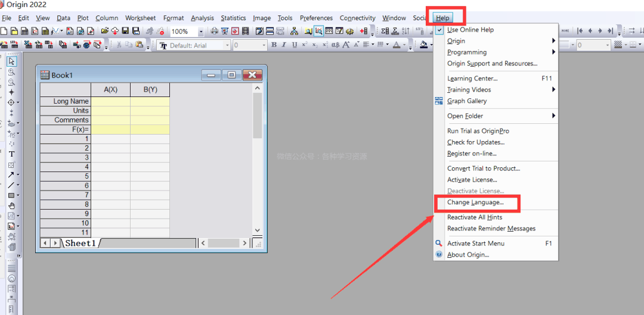644x315 pixels.
Task: Click the Save project icon
Action: click(125, 31)
